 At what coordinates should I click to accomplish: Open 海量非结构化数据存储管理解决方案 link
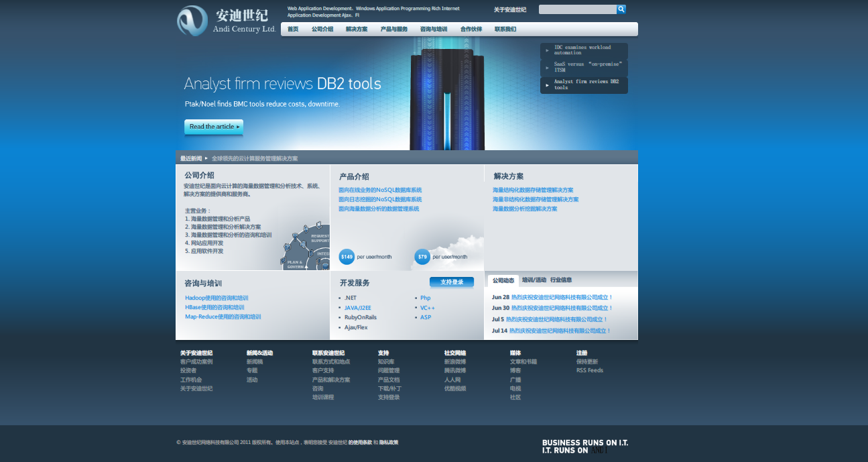(x=536, y=200)
